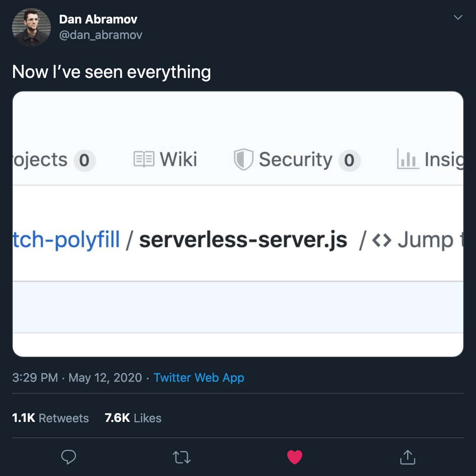Click the Jump to code brackets icon
The height and width of the screenshot is (476, 476).
pyautogui.click(x=382, y=240)
